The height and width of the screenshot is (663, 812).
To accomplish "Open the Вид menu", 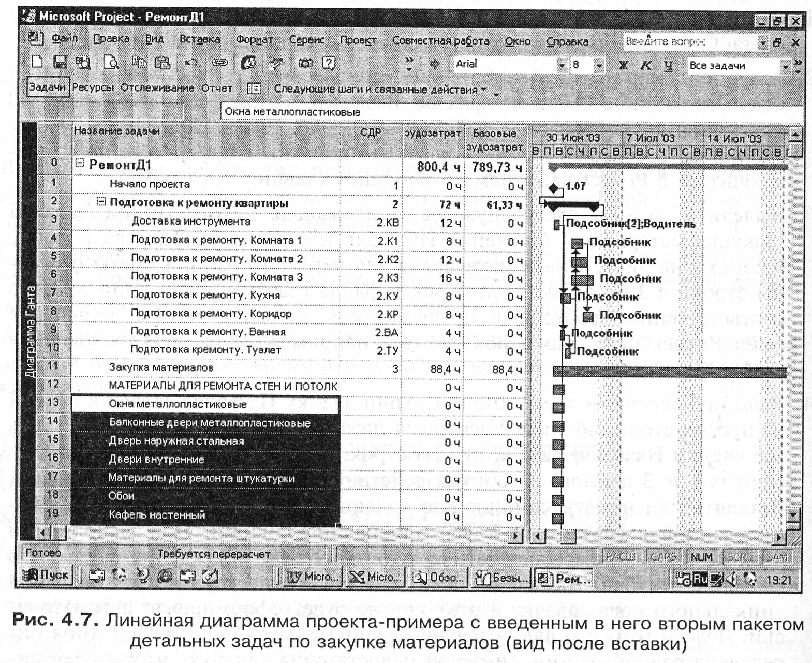I will [154, 39].
